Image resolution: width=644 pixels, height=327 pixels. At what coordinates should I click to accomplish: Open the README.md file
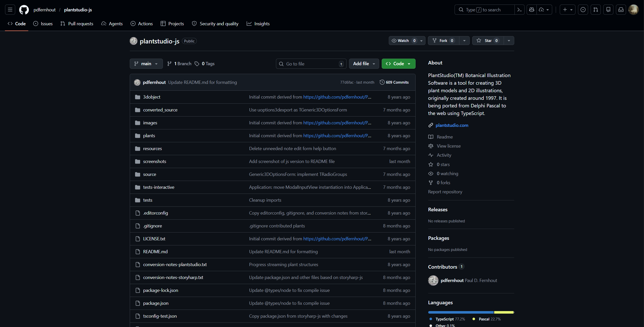[x=155, y=251]
